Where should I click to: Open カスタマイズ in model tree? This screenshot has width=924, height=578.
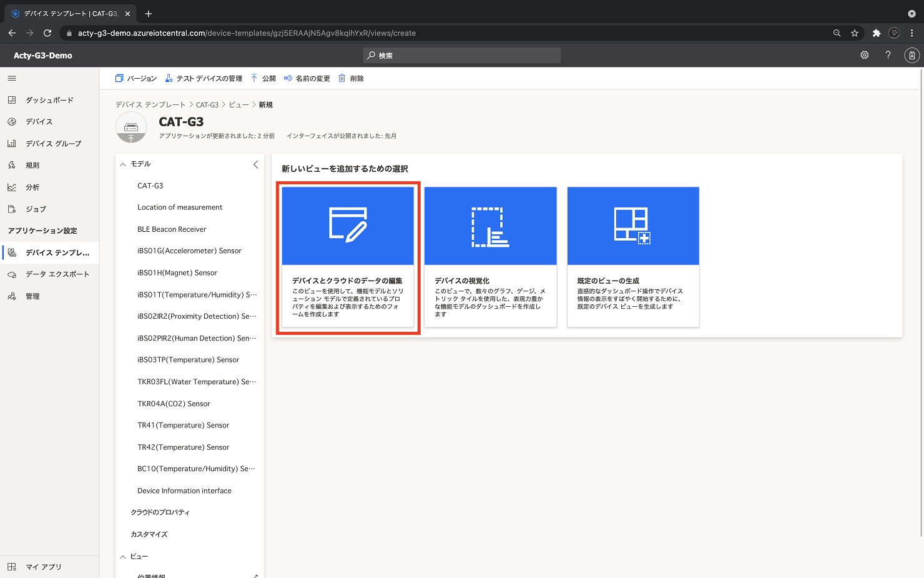pos(149,534)
